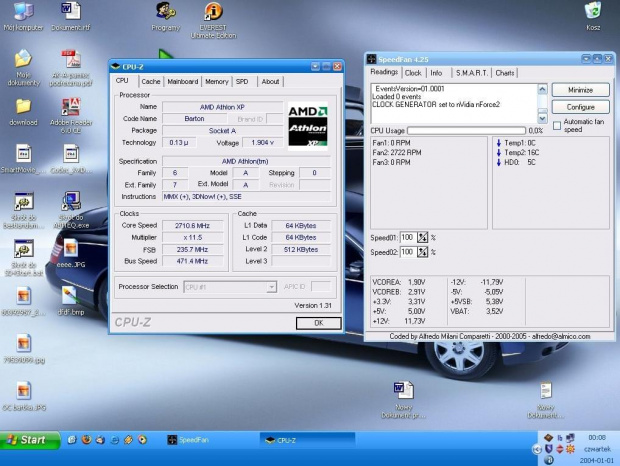Click the Multiplier x 11.5 value
The width and height of the screenshot is (620, 466).
coord(193,238)
